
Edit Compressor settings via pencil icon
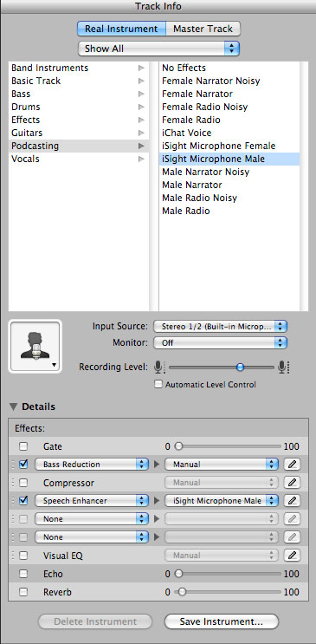click(x=292, y=483)
